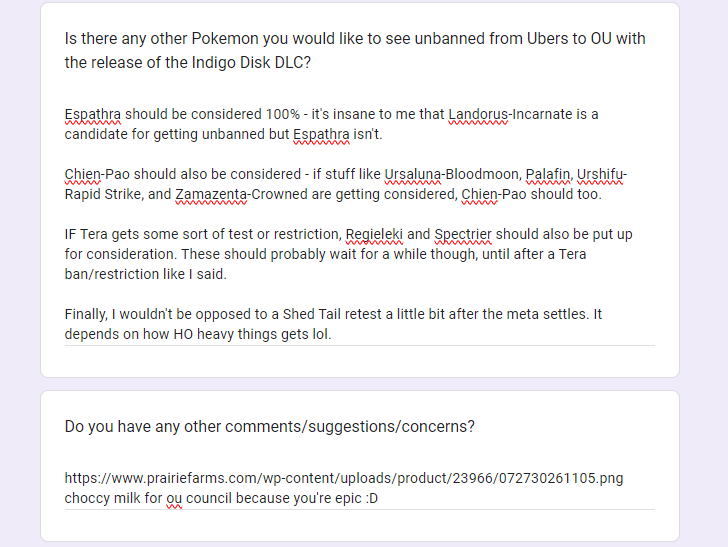The image size is (728, 547).
Task: Click the "ban/restriction like I said" line
Action: coord(145,274)
